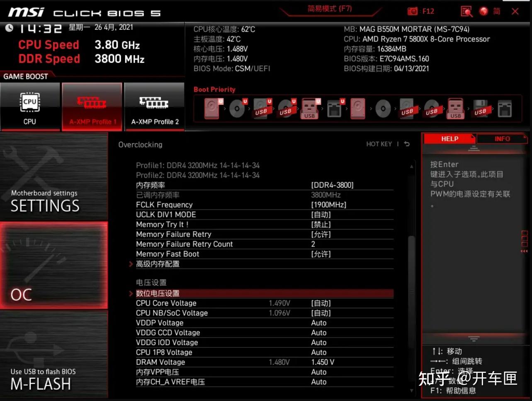Switch to the INFO tab
This screenshot has height=401, width=532.
[x=502, y=138]
